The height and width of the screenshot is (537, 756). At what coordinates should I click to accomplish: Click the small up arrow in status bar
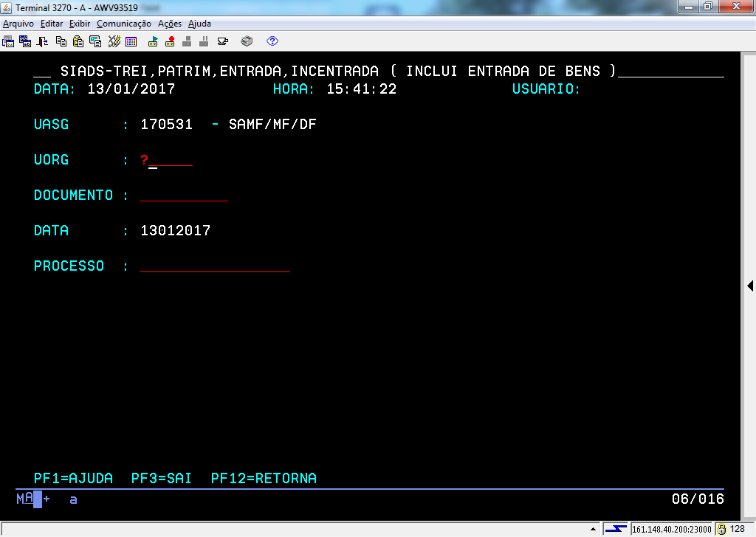click(x=593, y=529)
